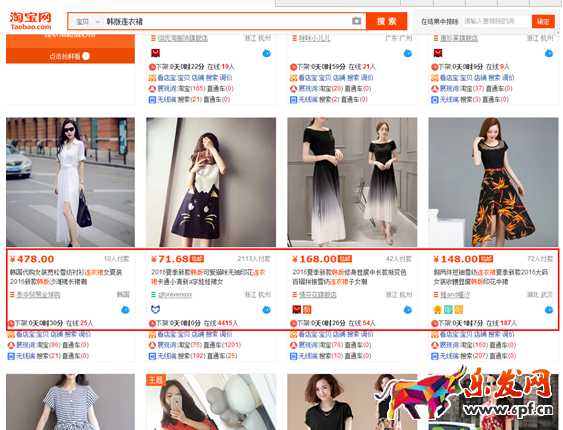Click the search query field containing 韩版连衣裙
The width and height of the screenshot is (563, 430).
pos(227,22)
